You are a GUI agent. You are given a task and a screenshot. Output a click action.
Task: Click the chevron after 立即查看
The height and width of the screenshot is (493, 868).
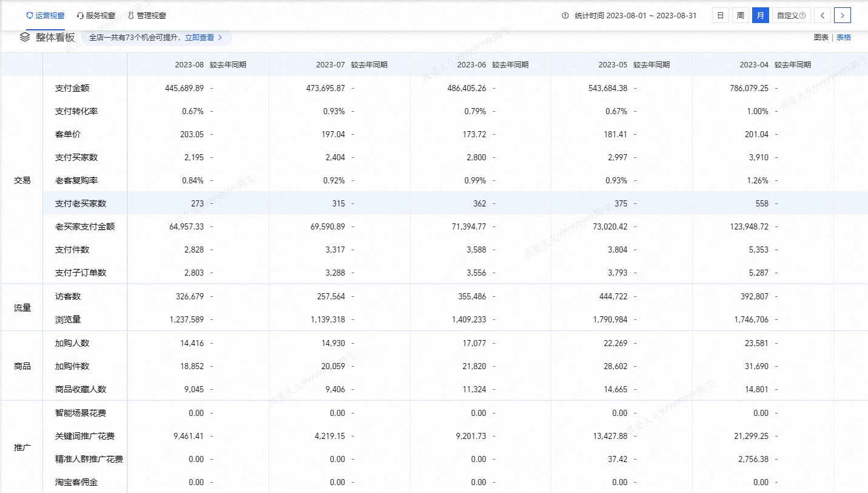220,38
